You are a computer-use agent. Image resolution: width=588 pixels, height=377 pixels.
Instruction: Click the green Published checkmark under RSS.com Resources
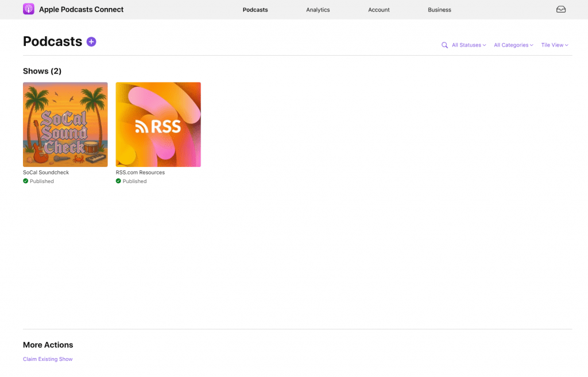118,181
